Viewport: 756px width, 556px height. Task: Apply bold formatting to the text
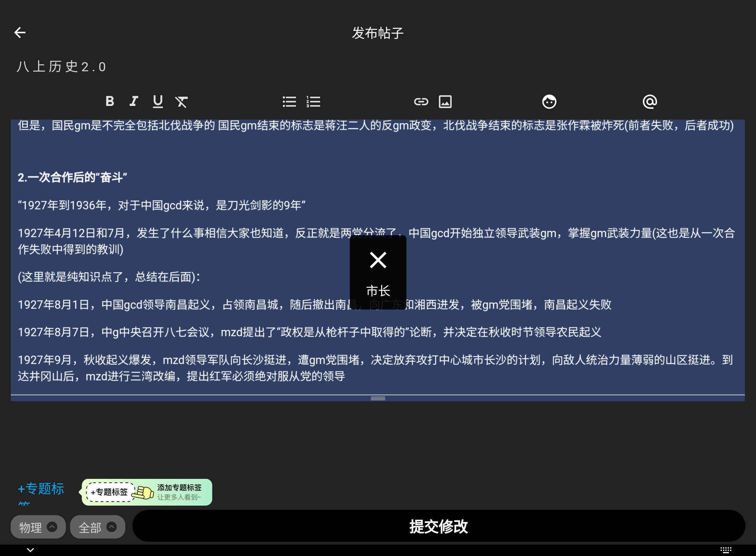(110, 101)
